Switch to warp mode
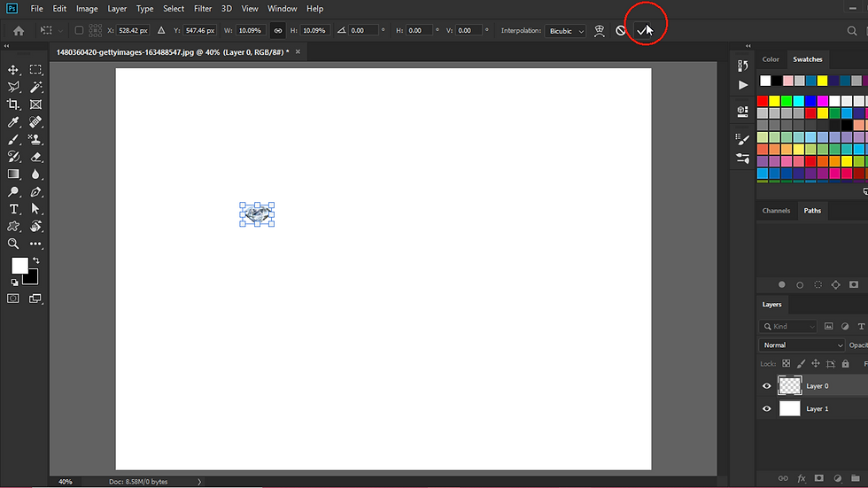This screenshot has width=868, height=488. 600,31
